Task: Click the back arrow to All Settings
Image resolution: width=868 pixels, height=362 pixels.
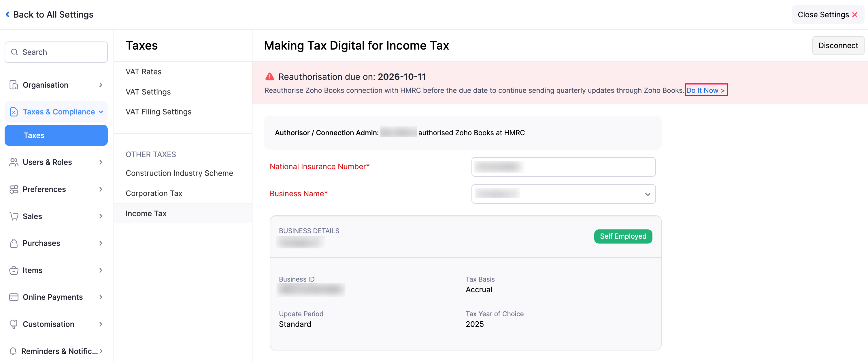Action: pos(7,14)
